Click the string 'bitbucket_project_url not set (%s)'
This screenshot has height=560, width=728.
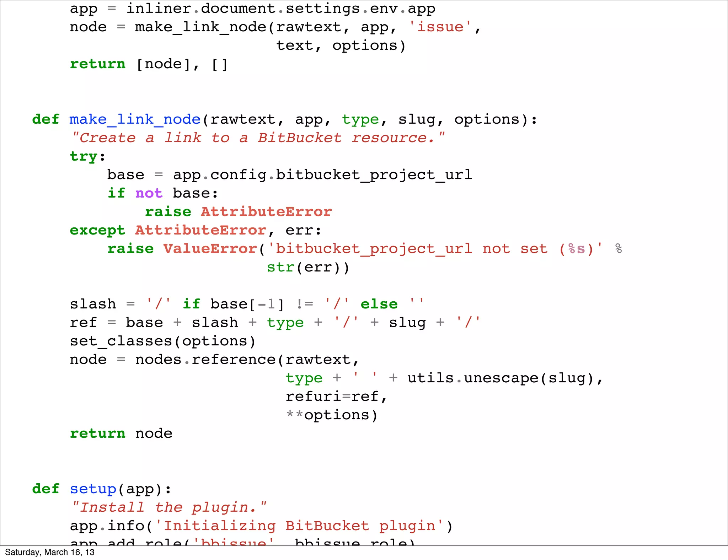[x=435, y=249]
